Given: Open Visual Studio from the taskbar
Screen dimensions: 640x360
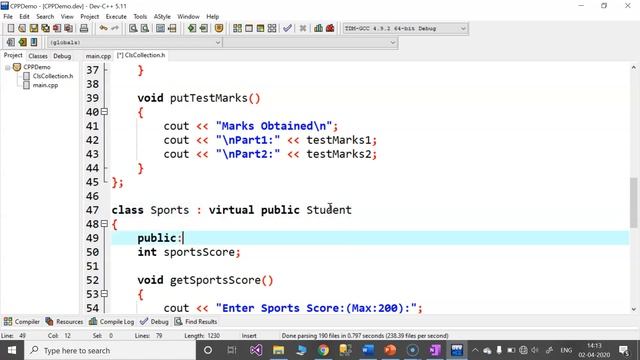Looking at the screenshot, I should tap(256, 350).
